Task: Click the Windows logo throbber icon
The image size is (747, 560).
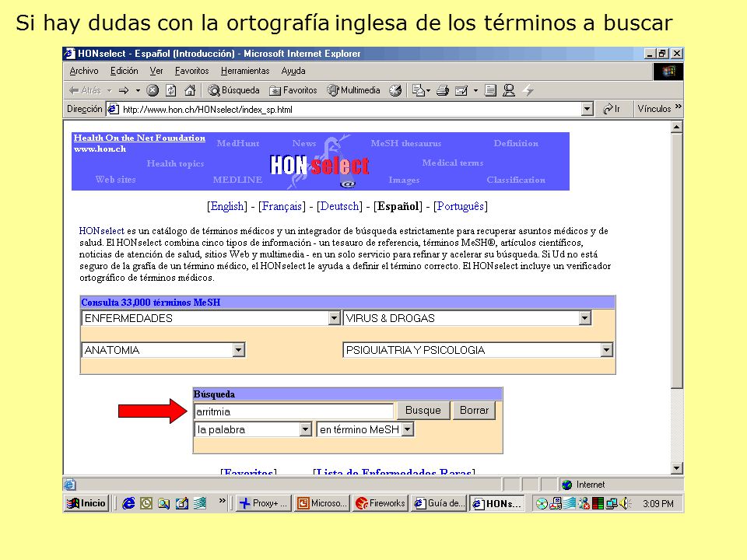Action: (668, 72)
